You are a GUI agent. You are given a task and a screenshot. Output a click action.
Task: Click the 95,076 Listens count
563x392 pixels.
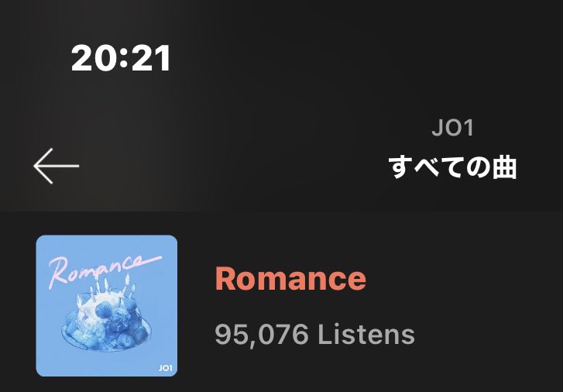(315, 335)
